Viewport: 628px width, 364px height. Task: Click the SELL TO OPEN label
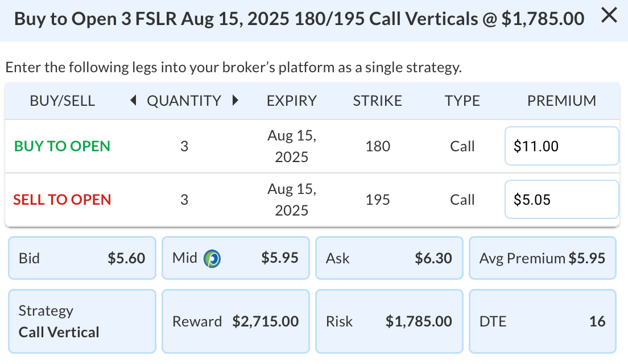(62, 200)
